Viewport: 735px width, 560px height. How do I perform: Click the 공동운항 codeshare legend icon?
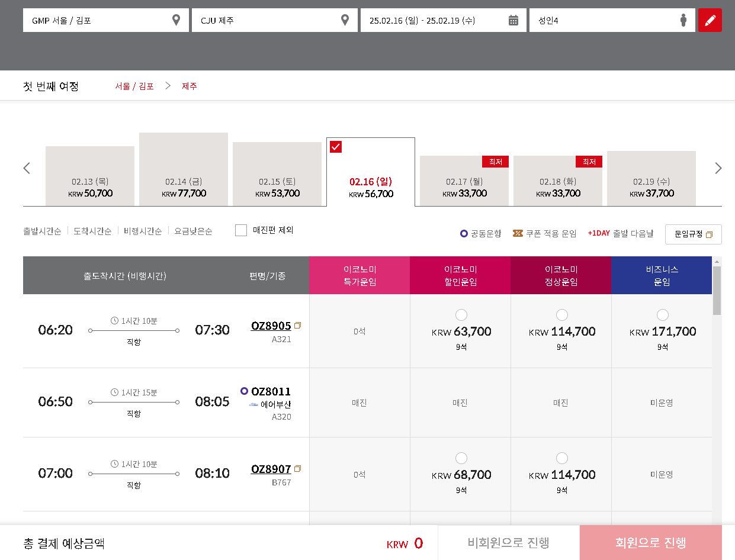[x=463, y=234]
